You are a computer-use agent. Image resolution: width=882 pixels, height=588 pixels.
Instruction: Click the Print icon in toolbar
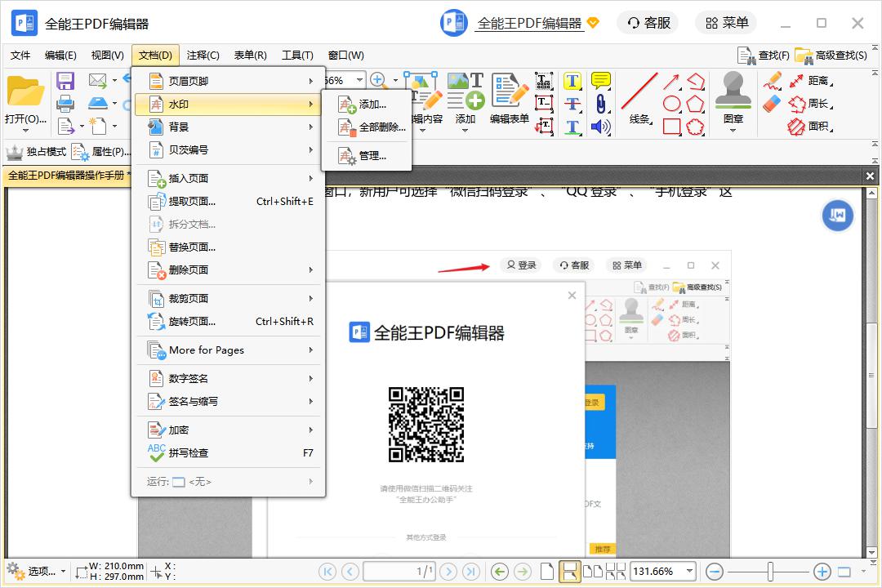point(65,104)
